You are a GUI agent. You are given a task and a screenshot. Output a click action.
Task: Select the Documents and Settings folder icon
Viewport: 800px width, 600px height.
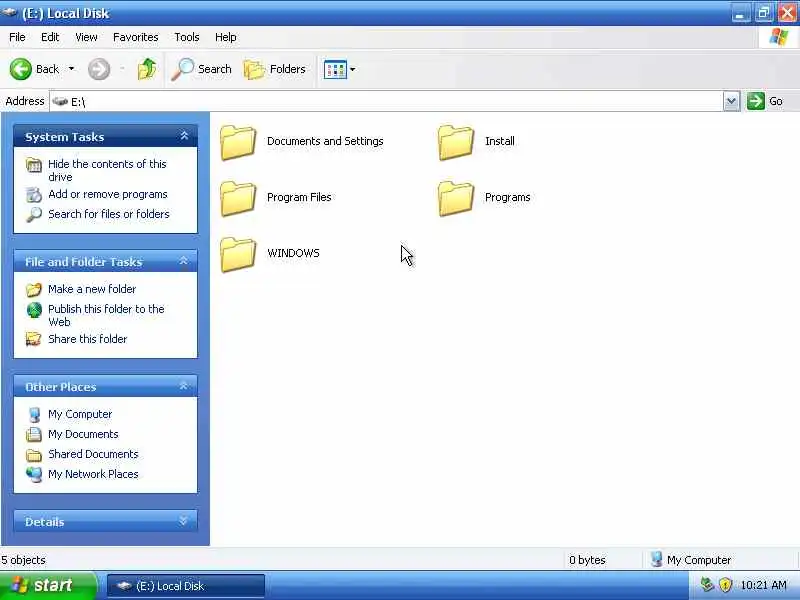[x=238, y=142]
